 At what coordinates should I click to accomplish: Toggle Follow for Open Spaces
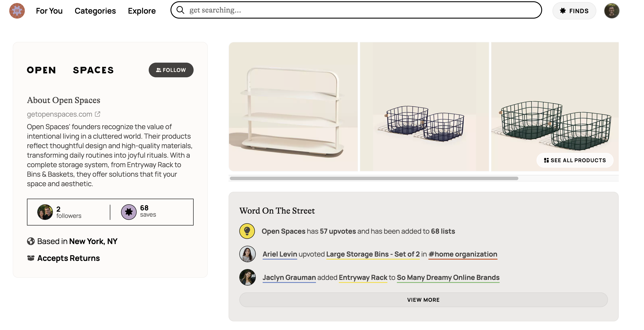point(171,70)
